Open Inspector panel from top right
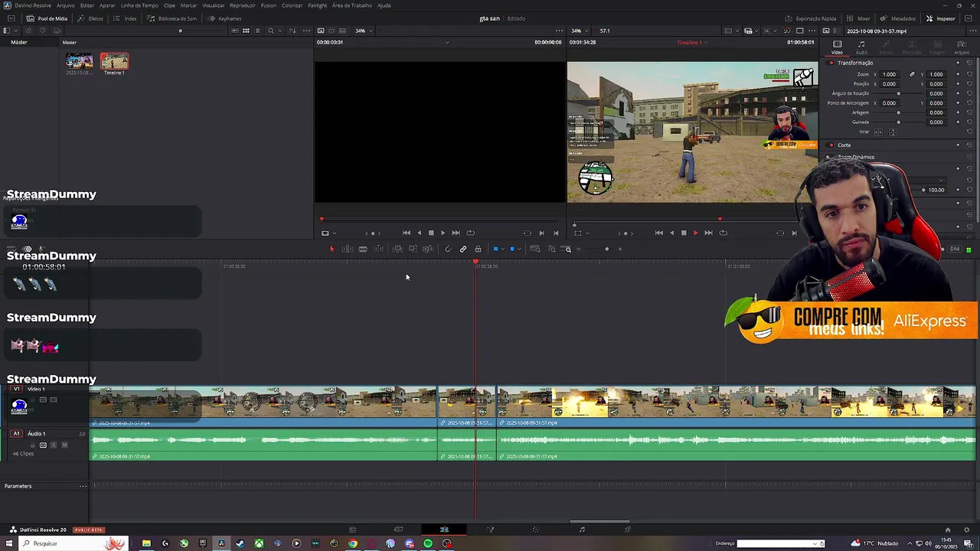This screenshot has height=551, width=980. pyautogui.click(x=941, y=18)
